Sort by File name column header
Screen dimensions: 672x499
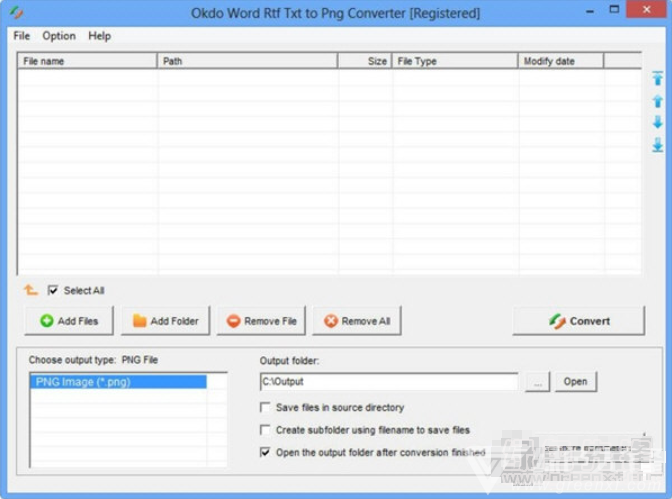87,61
